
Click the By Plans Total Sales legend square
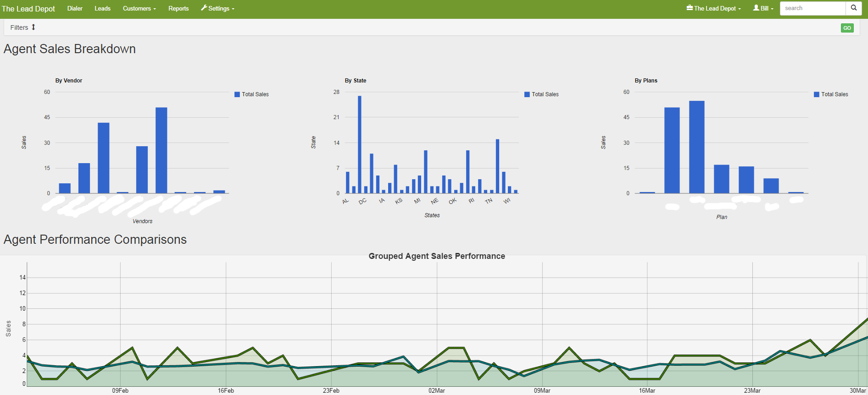pos(817,94)
